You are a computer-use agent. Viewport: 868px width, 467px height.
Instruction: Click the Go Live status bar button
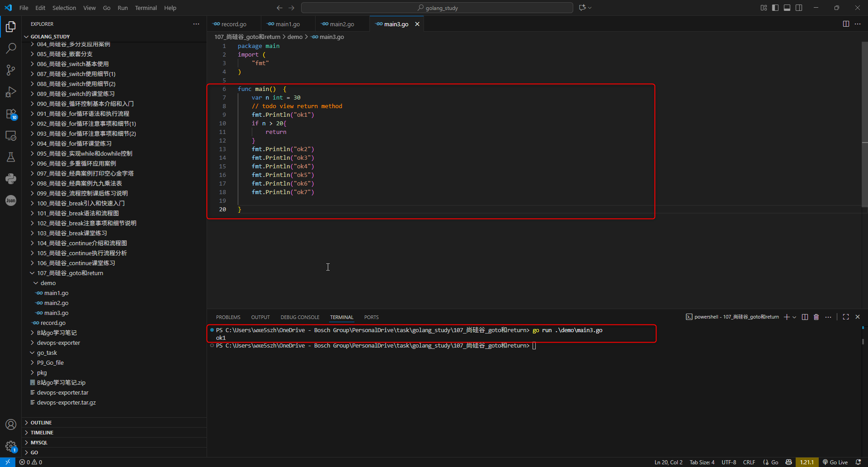click(835, 462)
